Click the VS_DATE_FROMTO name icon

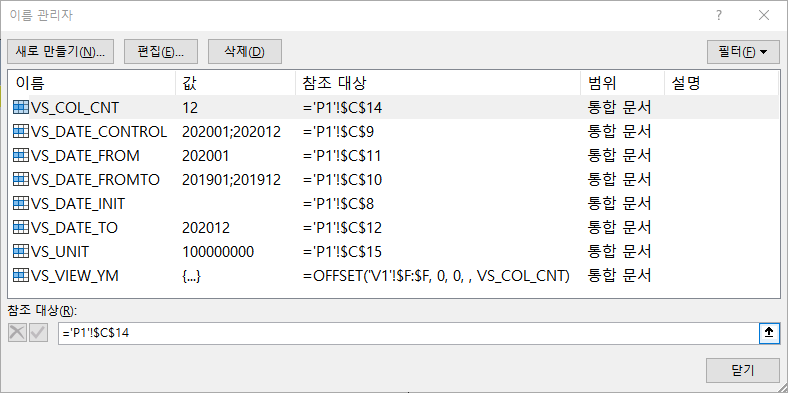[x=21, y=179]
